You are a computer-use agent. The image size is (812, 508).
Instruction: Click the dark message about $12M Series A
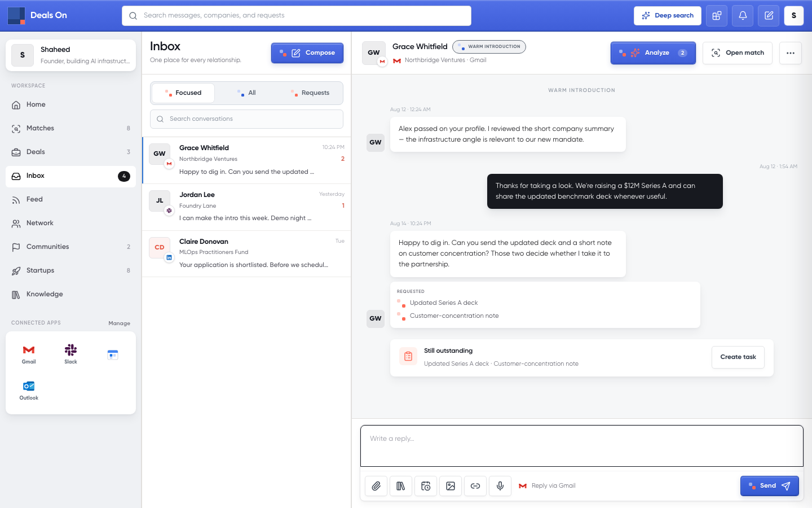pyautogui.click(x=605, y=191)
